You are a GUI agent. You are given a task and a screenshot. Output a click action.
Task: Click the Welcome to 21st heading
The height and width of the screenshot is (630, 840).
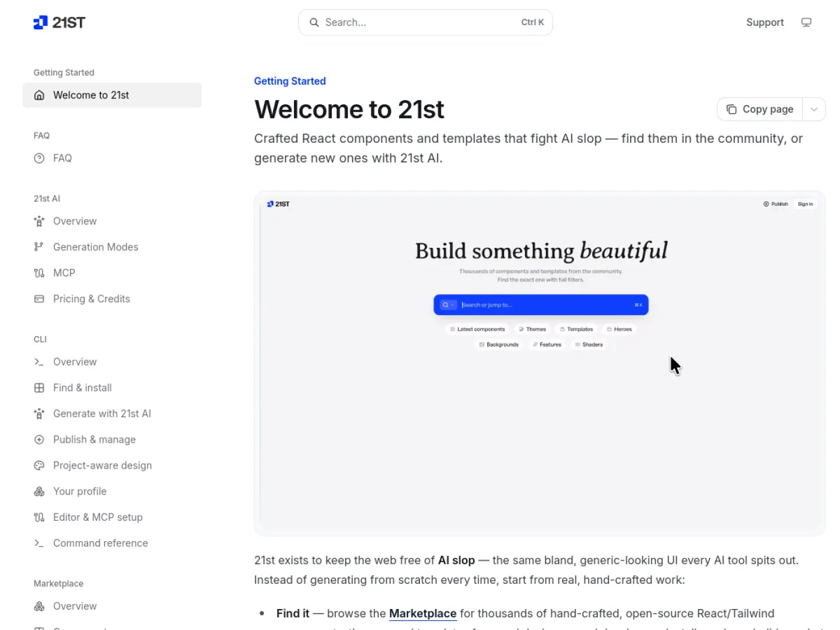pos(349,109)
